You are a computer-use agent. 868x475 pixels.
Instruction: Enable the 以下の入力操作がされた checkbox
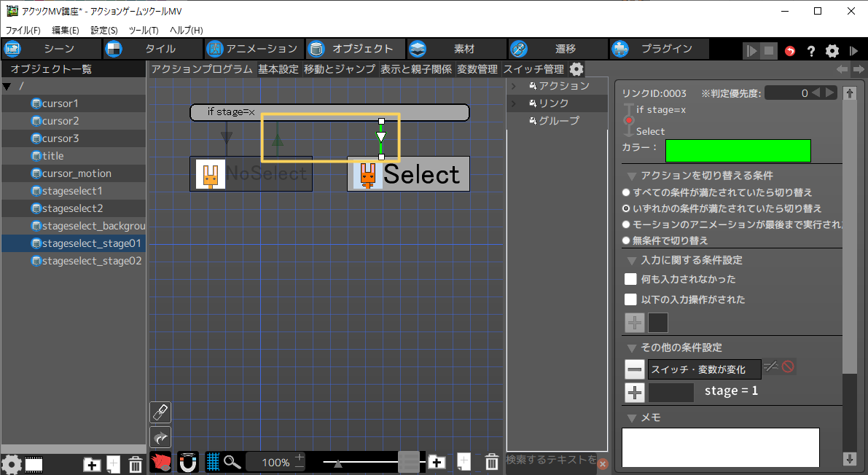coord(631,299)
